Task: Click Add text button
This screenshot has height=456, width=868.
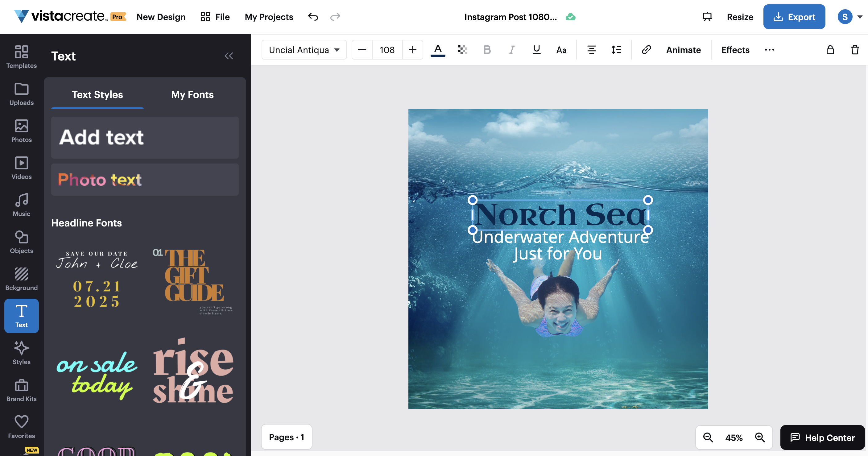Action: (145, 138)
